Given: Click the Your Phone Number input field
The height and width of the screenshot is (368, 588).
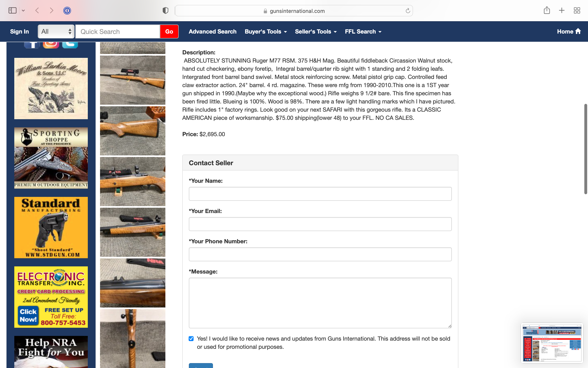Looking at the screenshot, I should click(320, 254).
